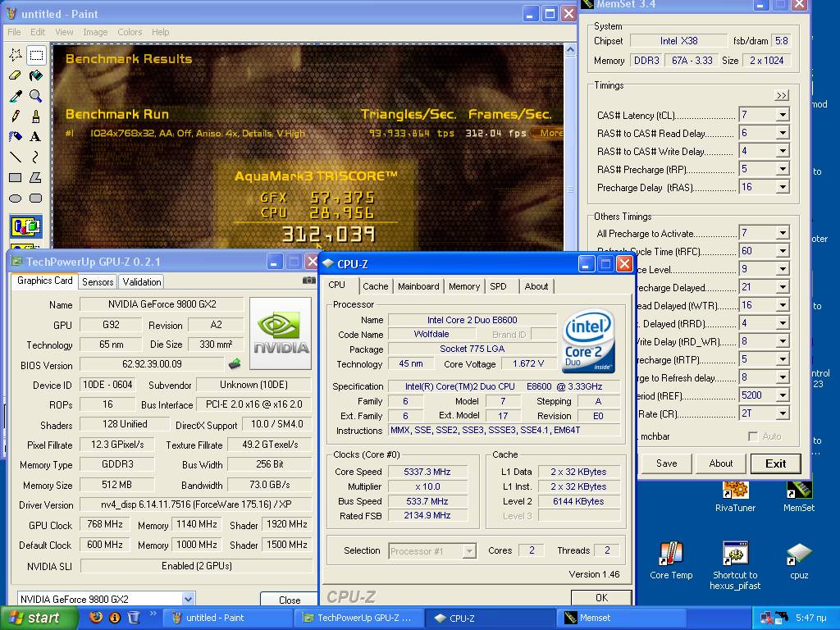Activate the Fill With Color bucket tool
The width and height of the screenshot is (840, 630).
[x=36, y=75]
